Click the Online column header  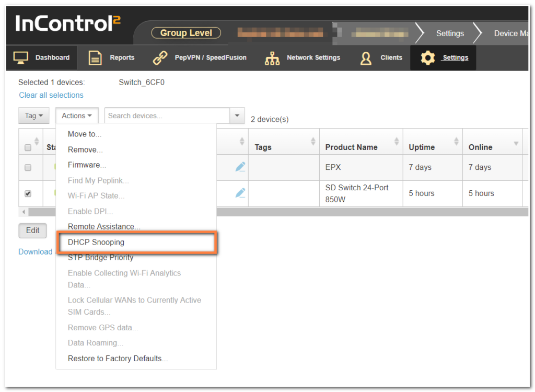point(481,147)
